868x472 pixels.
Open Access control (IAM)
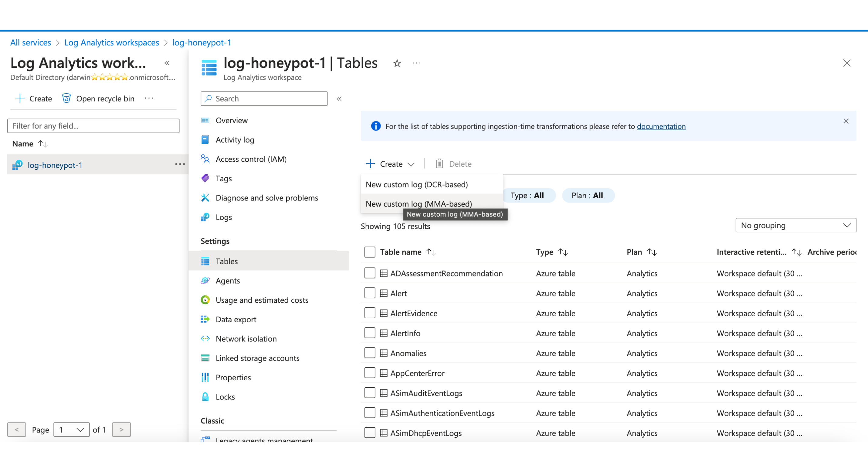[x=251, y=159]
